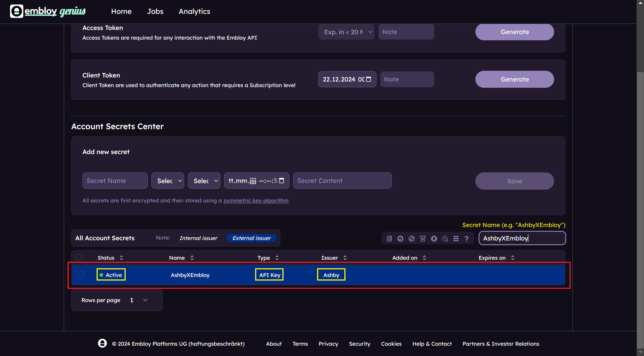Click the API Key type cell

point(269,275)
